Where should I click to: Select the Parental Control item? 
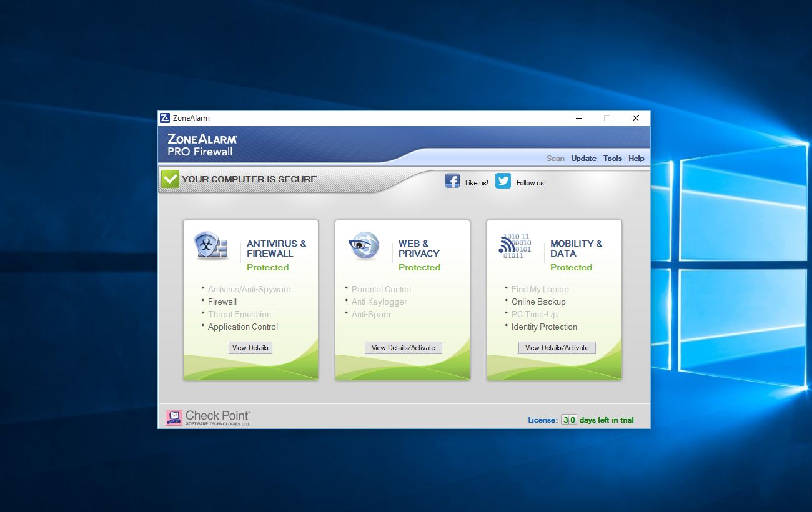pyautogui.click(x=381, y=289)
